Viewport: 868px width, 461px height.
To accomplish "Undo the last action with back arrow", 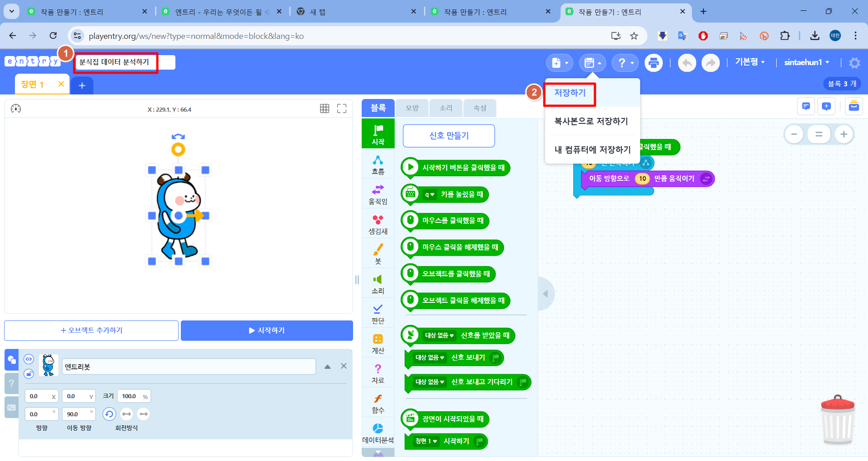I will (x=687, y=63).
